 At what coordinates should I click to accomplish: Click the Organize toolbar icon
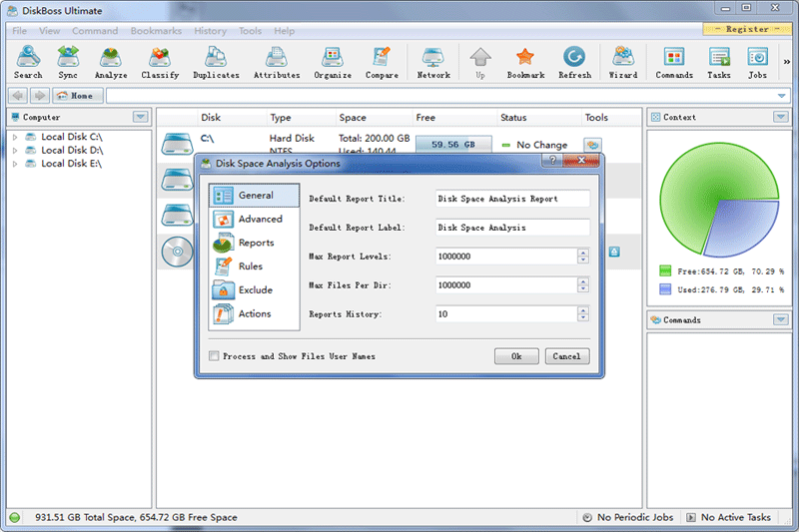[x=333, y=62]
